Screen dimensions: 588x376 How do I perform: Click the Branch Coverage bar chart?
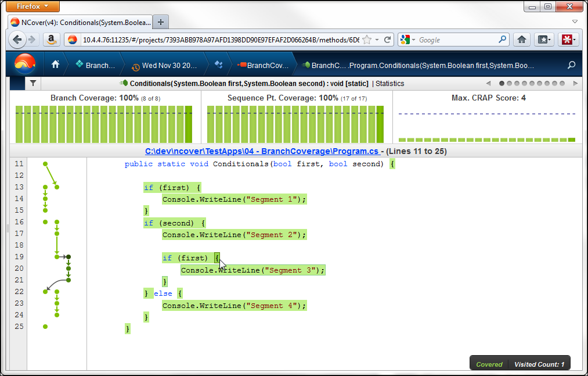(x=104, y=124)
